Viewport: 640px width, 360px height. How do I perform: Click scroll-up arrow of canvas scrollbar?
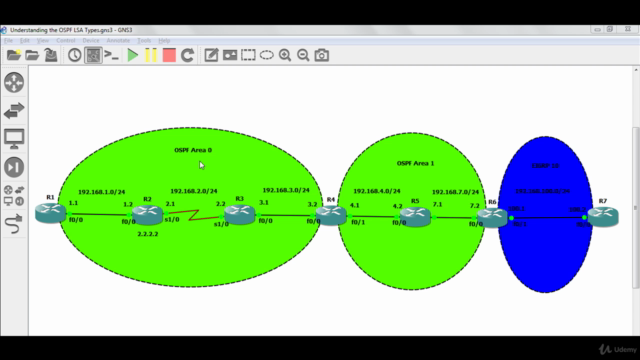pos(636,71)
